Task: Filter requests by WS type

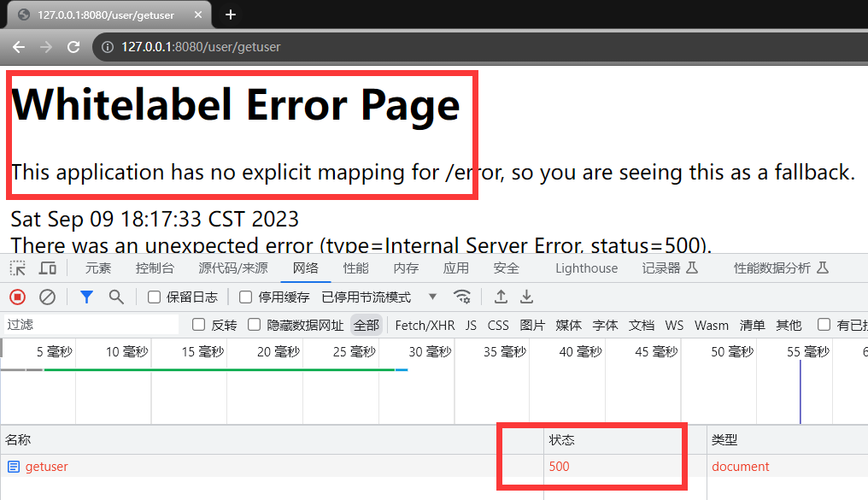Action: tap(674, 326)
